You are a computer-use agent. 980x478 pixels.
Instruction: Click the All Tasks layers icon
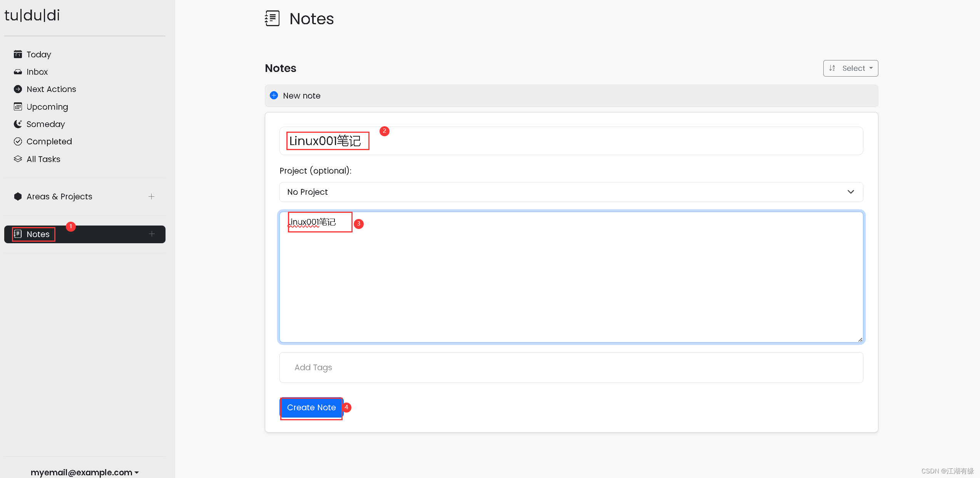point(18,159)
